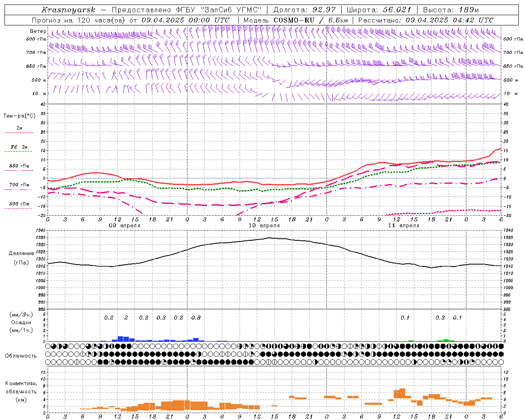
Task: Select the forecast start time "09.04.2025 00:00 UTC"
Action: pos(185,20)
